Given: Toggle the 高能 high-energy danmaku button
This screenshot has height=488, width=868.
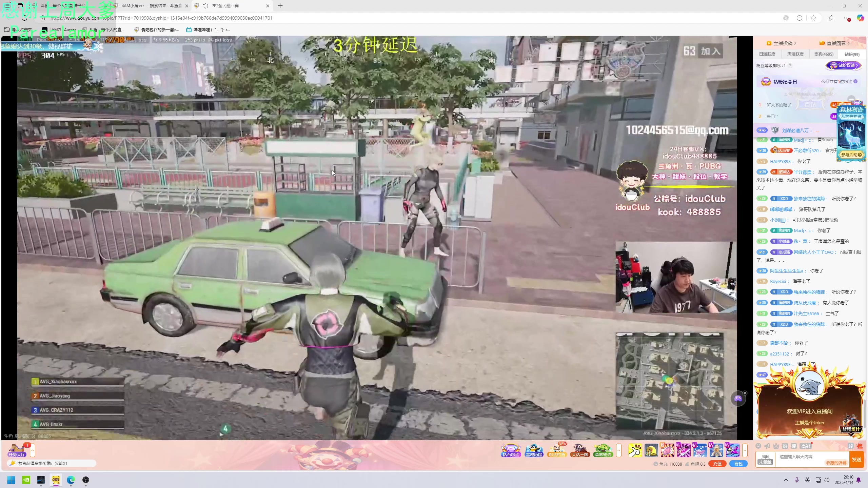Looking at the screenshot, I should pyautogui.click(x=805, y=446).
